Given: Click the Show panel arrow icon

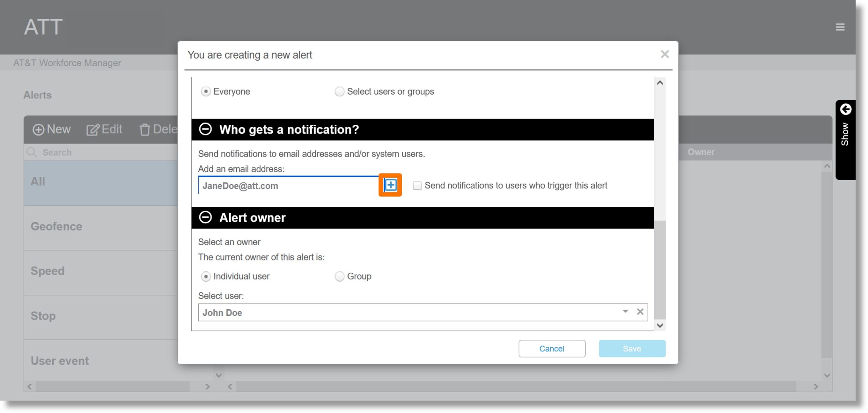Looking at the screenshot, I should [846, 109].
